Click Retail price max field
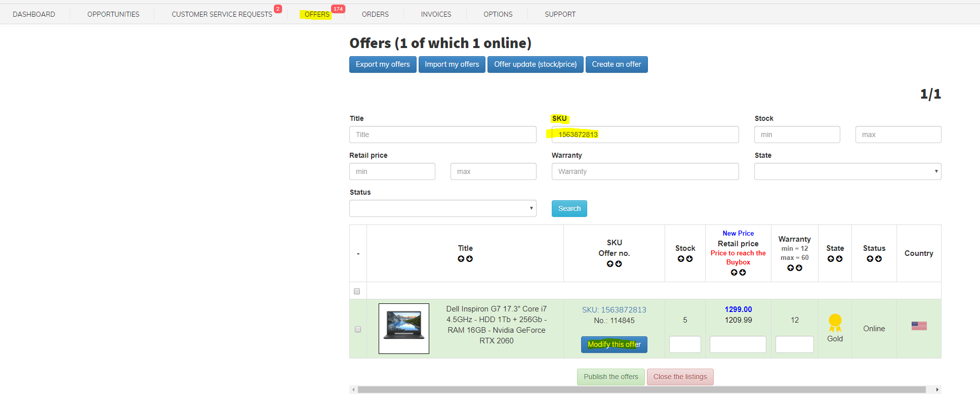Viewport: 980px width, 402px height. (494, 171)
